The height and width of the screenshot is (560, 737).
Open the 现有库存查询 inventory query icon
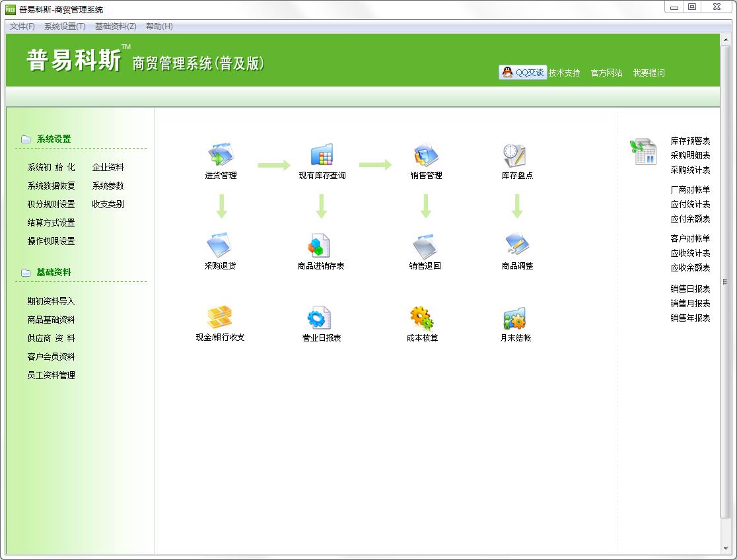[x=322, y=155]
